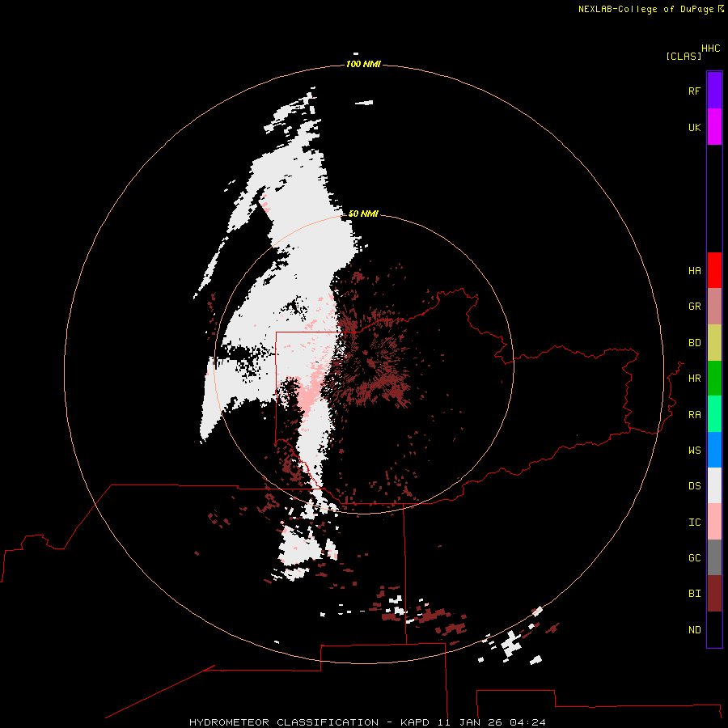Click the NEXLAB-College of DuPage text

645,9
